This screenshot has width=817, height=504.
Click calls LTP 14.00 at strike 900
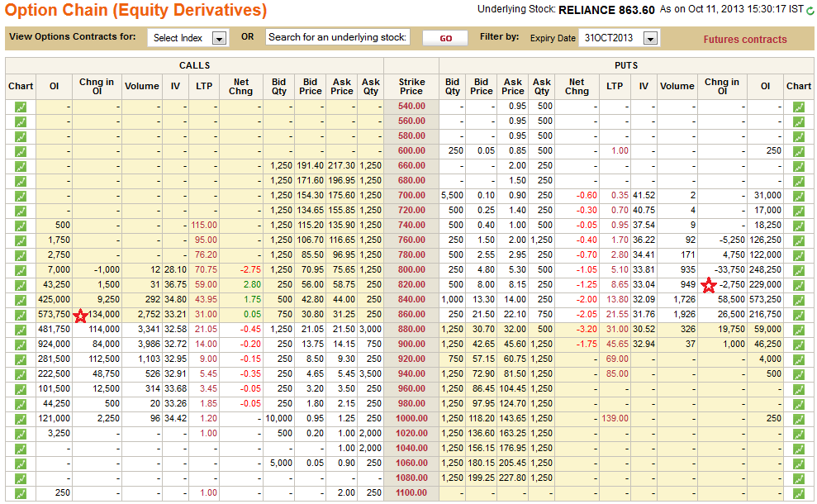tap(206, 344)
